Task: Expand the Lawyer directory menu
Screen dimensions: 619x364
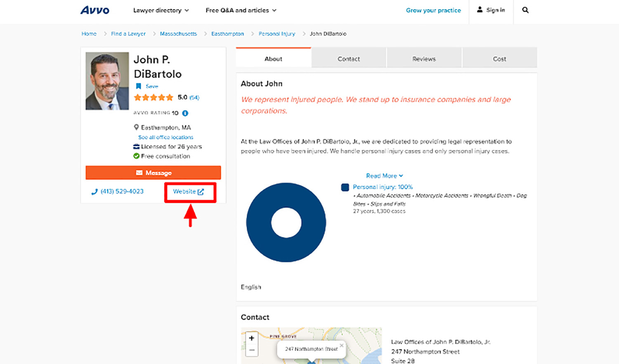Action: 161,10
